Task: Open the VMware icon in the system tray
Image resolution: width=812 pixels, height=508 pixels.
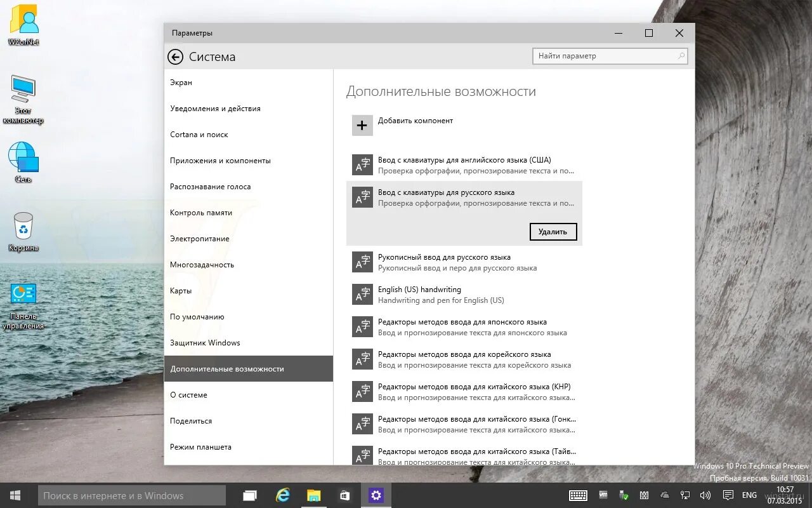Action: (x=603, y=495)
